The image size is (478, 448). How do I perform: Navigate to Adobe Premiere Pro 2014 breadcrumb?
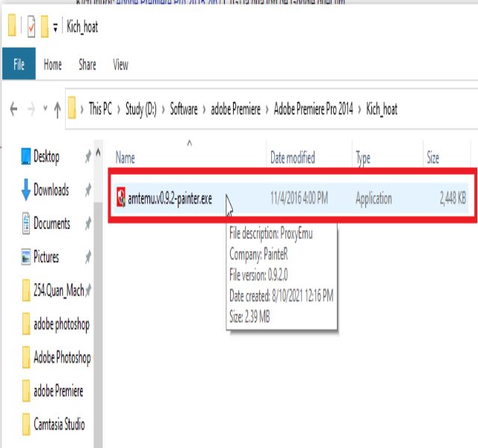click(x=314, y=109)
